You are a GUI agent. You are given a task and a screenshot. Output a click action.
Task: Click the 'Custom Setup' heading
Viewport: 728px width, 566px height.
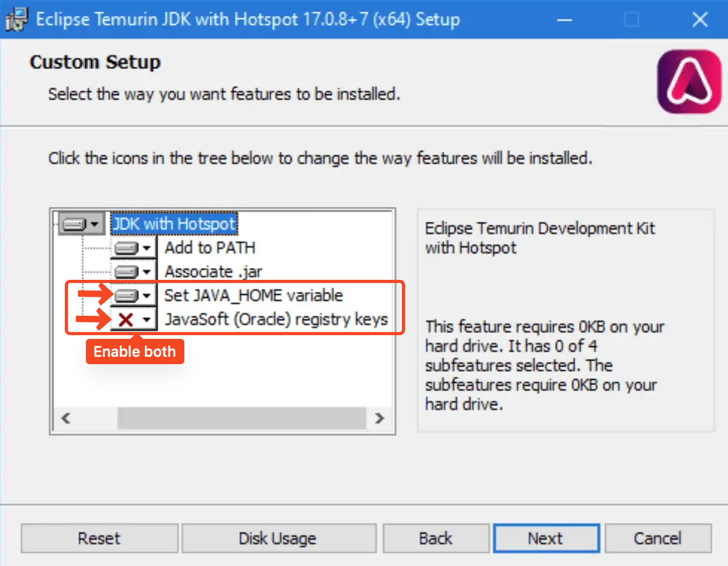pyautogui.click(x=95, y=62)
